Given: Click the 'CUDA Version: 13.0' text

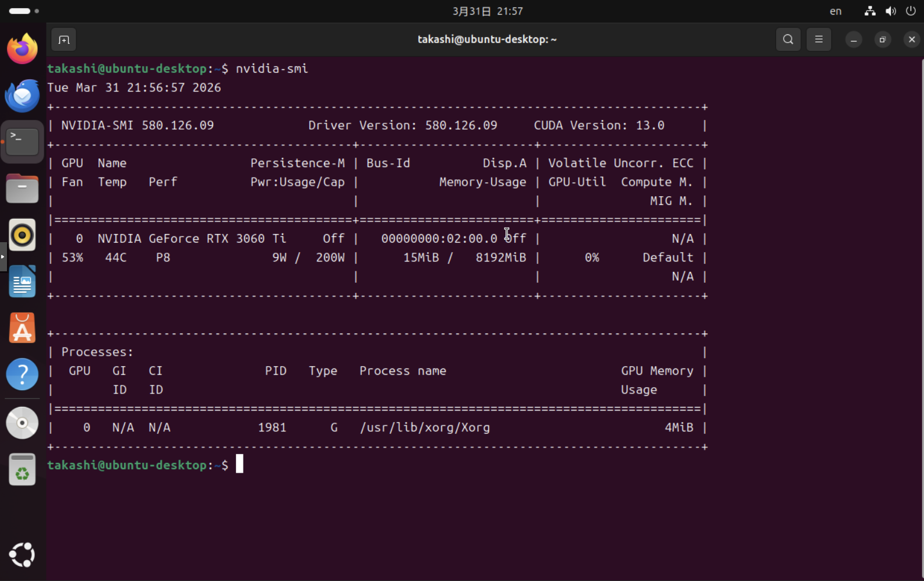Looking at the screenshot, I should click(x=599, y=125).
